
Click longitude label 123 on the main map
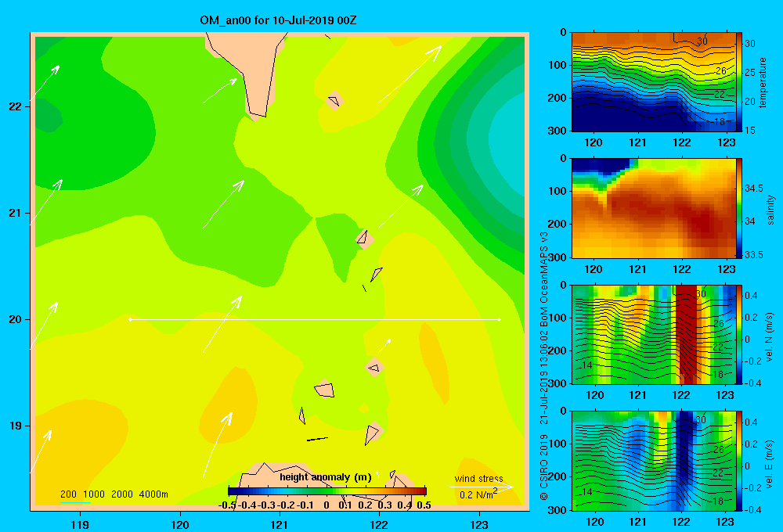[x=479, y=524]
